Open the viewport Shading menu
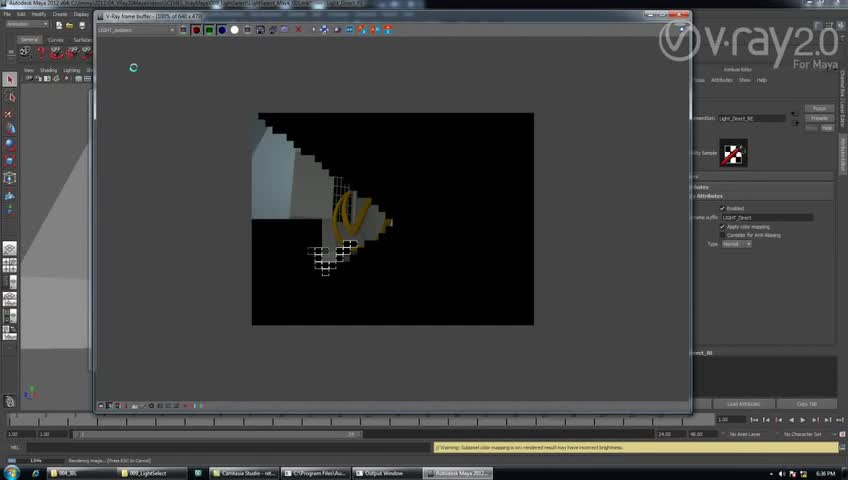Image resolution: width=848 pixels, height=480 pixels. (48, 70)
